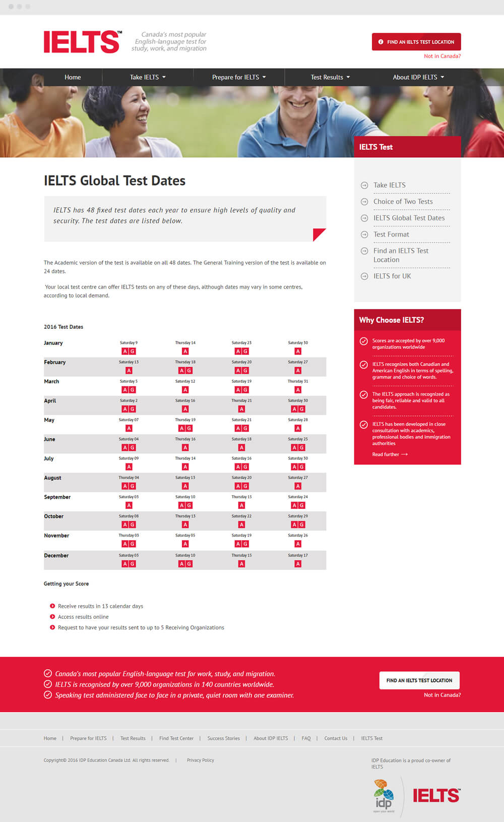Click the arrow icon beside Find an IELTS Test Location
Image resolution: width=504 pixels, height=822 pixels.
tap(364, 251)
